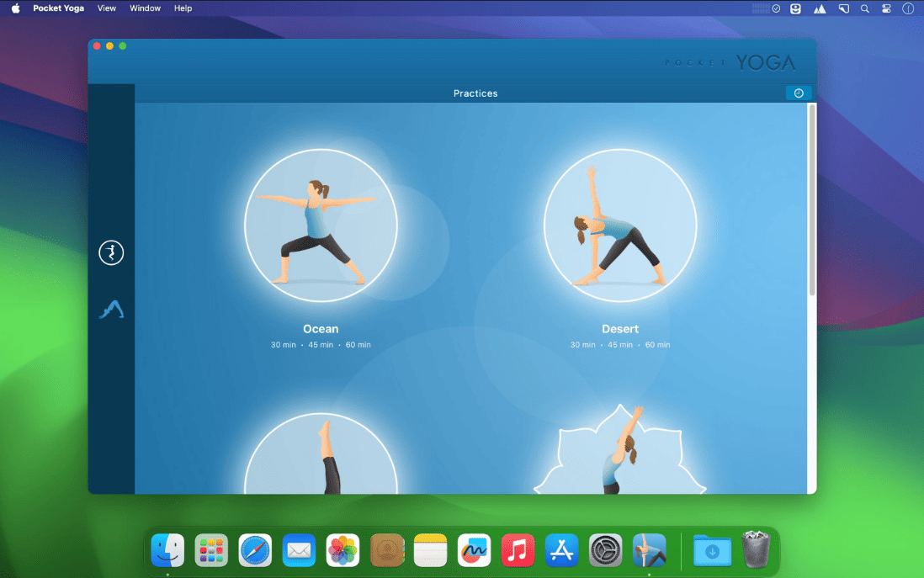The image size is (924, 578).
Task: Choose 60 min under Desert
Action: tap(657, 345)
